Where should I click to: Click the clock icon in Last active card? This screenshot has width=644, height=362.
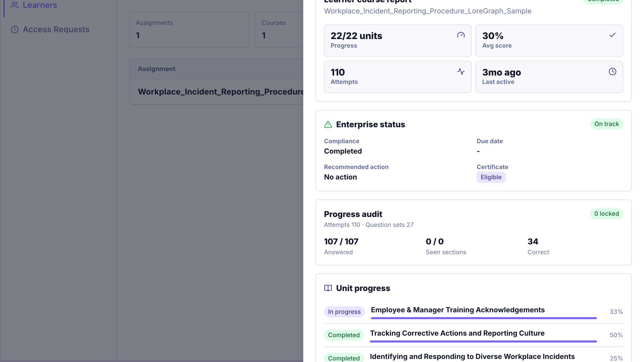[612, 71]
